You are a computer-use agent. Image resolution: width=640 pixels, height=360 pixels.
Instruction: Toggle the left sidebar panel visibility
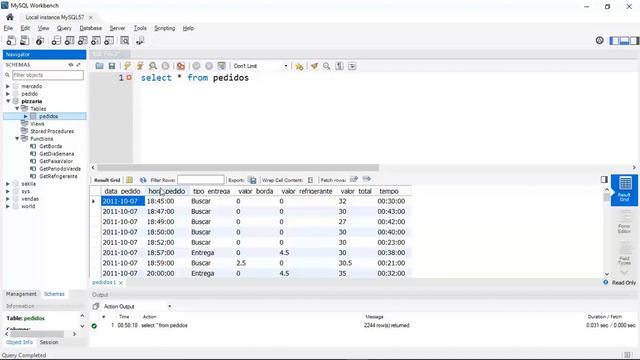[614, 40]
